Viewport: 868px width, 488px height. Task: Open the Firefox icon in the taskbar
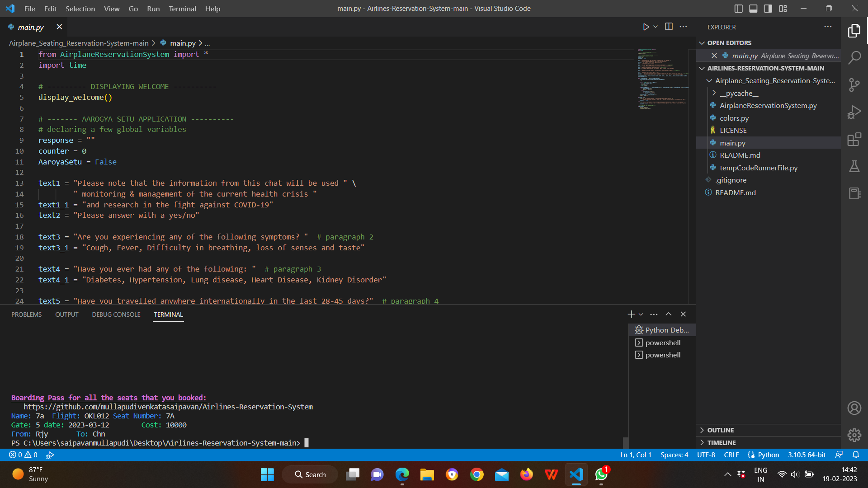pos(526,474)
